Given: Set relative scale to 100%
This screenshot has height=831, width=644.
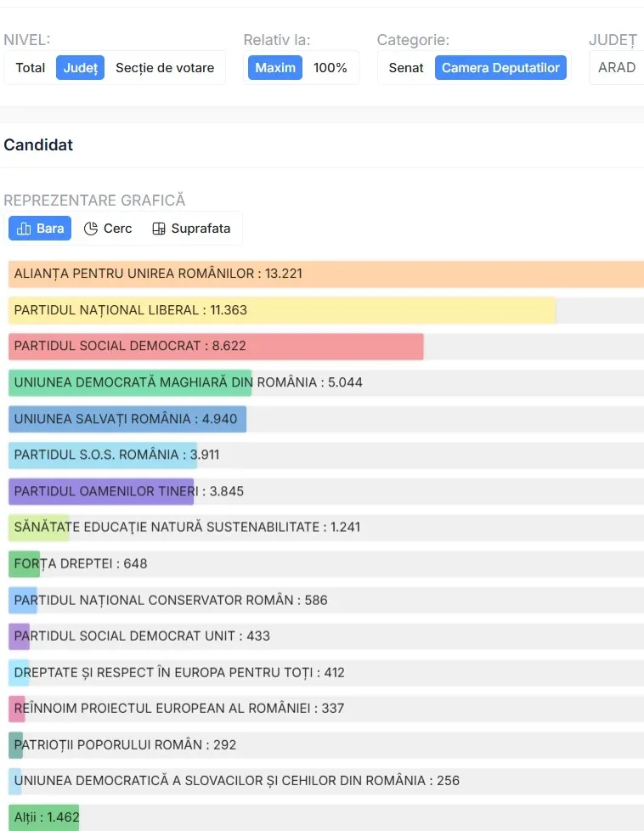Looking at the screenshot, I should pos(330,68).
